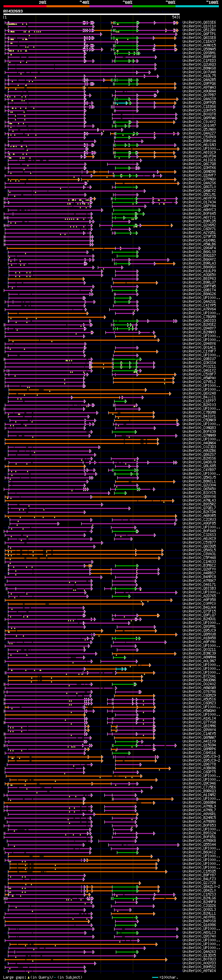Select subject label UniRef100_A0N015
Screen dimensions: 222x980
[199, 45]
